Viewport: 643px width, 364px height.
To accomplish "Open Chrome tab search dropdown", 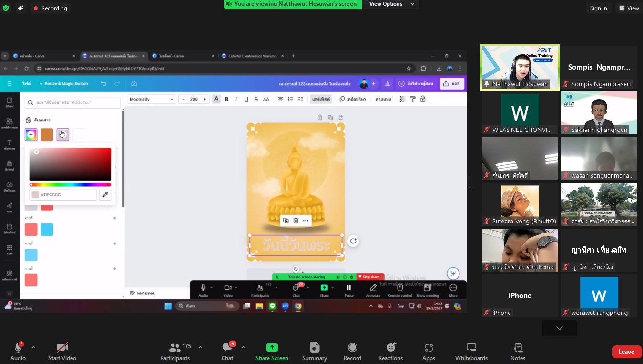I will 4,56.
